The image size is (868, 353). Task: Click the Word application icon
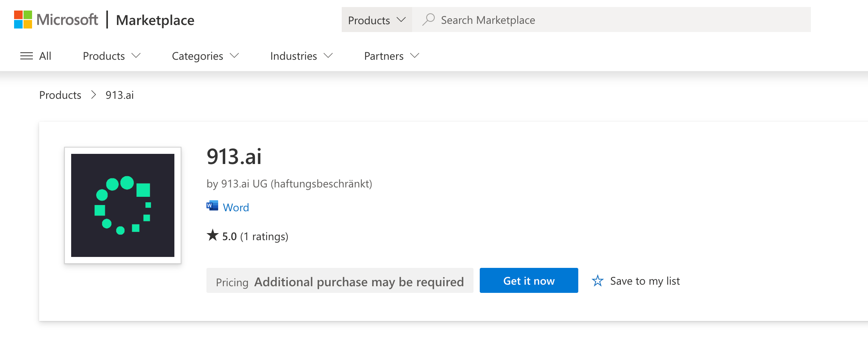tap(212, 206)
